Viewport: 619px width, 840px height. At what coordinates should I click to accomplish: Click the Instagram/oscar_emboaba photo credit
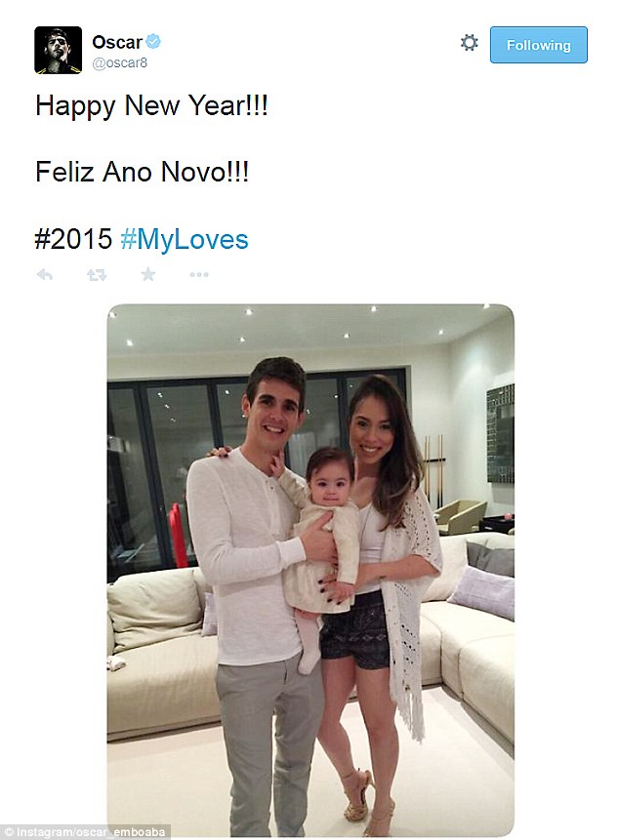click(86, 833)
